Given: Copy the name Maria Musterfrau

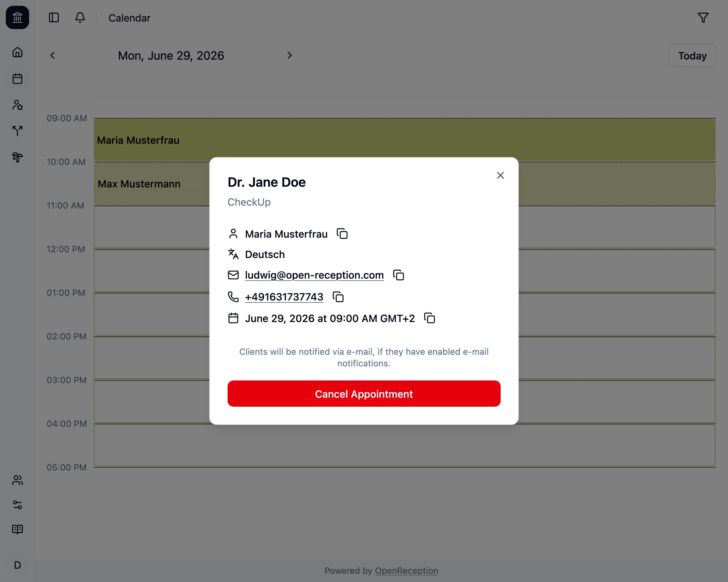Looking at the screenshot, I should pyautogui.click(x=342, y=234).
